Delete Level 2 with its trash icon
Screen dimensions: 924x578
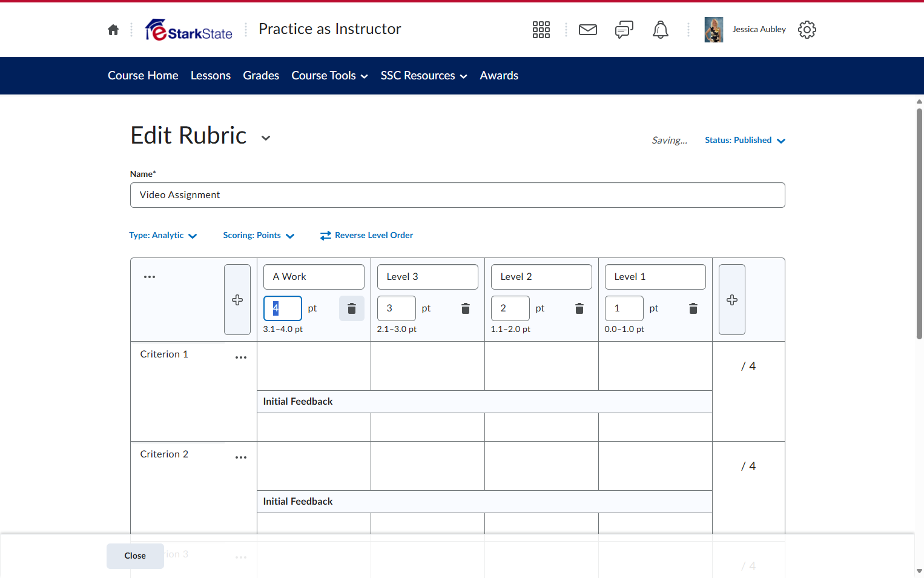[579, 308]
